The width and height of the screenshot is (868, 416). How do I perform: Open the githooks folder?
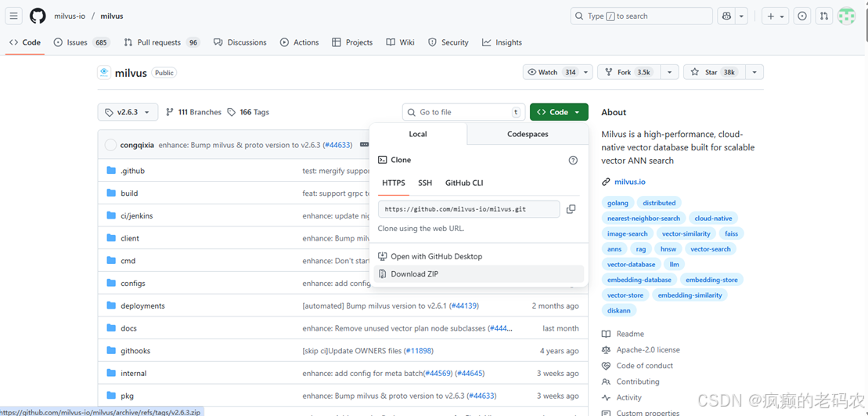135,351
